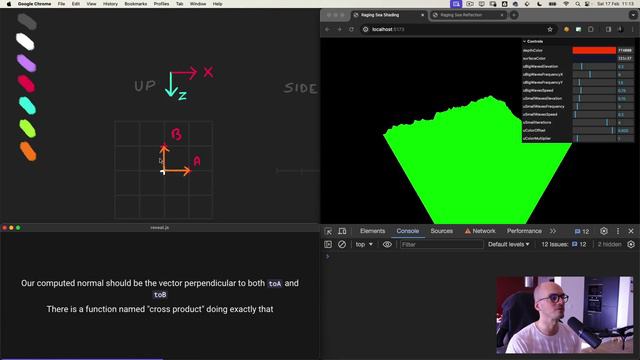The height and width of the screenshot is (360, 640).
Task: Adjust the uBigWavesElevation slider
Action: (594, 67)
